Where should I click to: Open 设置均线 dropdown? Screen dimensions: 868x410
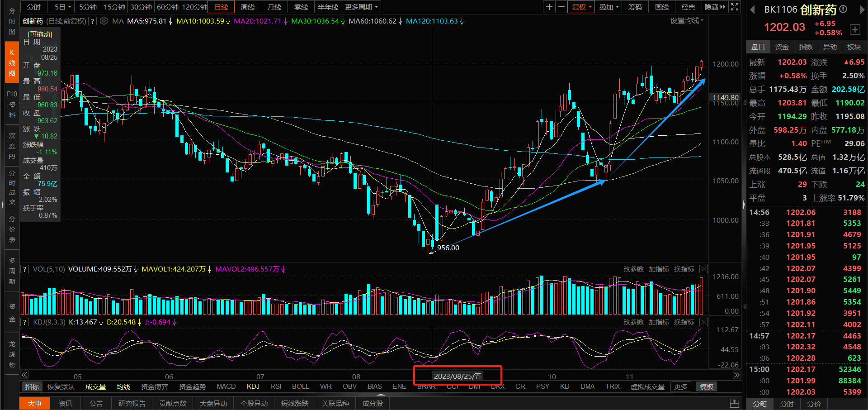point(687,21)
